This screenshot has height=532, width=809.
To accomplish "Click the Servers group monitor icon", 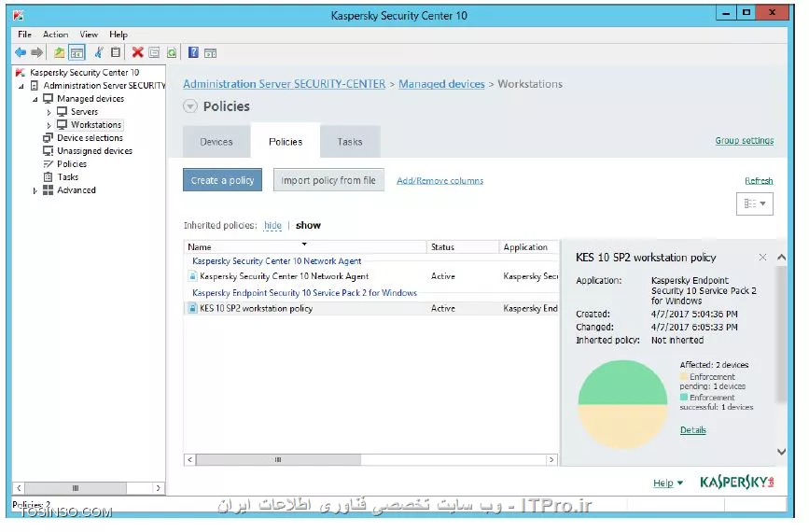I will pos(62,111).
